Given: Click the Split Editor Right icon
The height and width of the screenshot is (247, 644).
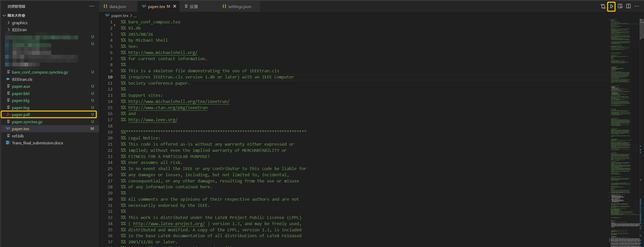Looking at the screenshot, I should pos(628,6).
